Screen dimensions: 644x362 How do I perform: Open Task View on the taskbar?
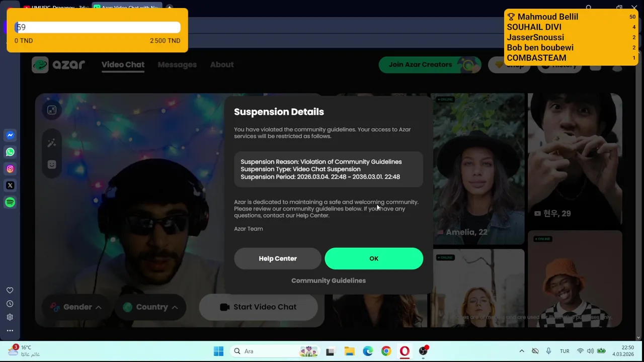[x=330, y=351]
